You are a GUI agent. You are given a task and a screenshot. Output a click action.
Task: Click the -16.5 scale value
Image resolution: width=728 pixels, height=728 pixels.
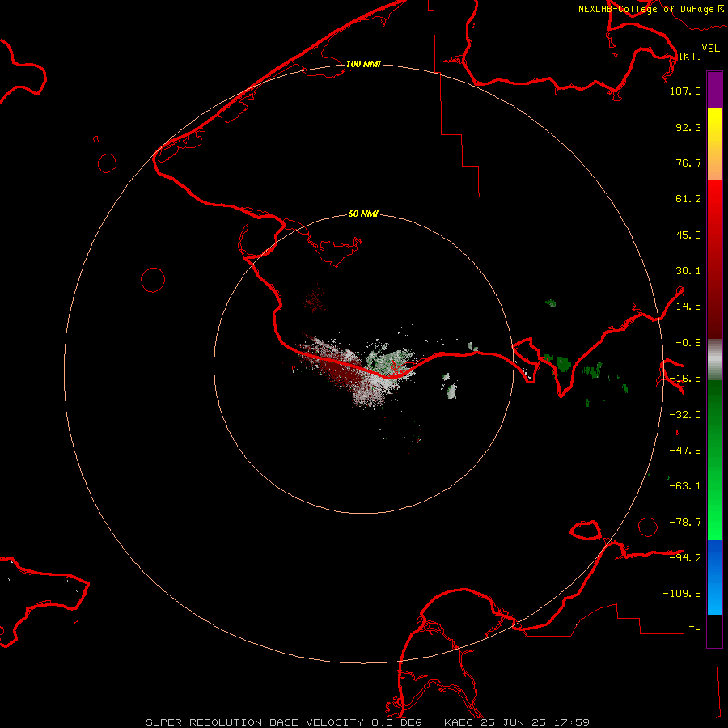coord(685,379)
